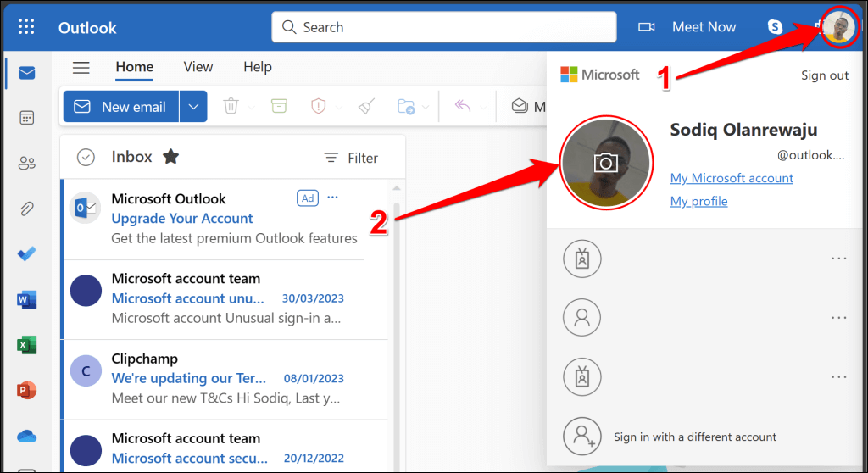This screenshot has width=868, height=473.
Task: Launch Excel from the left sidebar
Action: click(26, 345)
